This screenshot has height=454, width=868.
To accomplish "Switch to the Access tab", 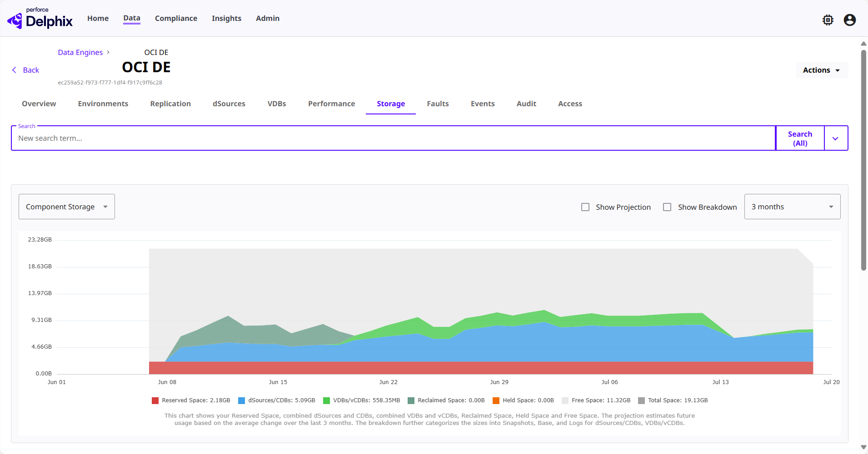I will pyautogui.click(x=570, y=104).
